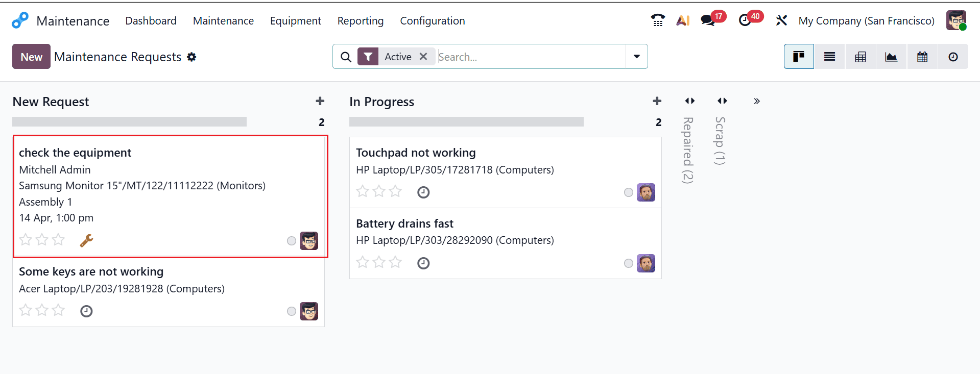The image size is (980, 374).
Task: Click the New button to create a request
Action: (31, 56)
